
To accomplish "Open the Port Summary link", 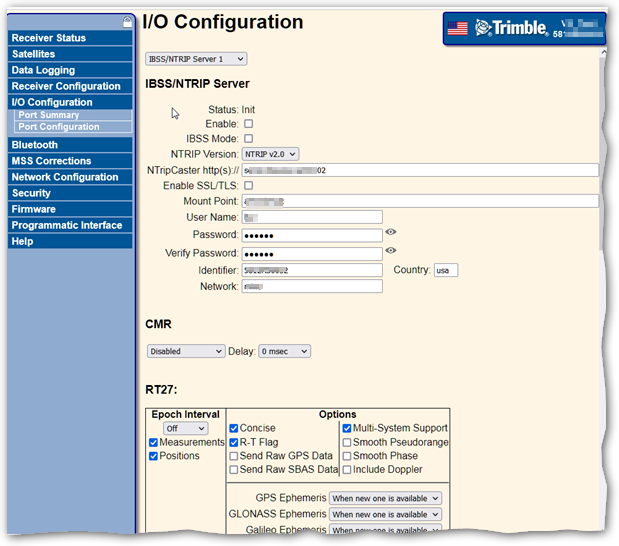I will [48, 115].
